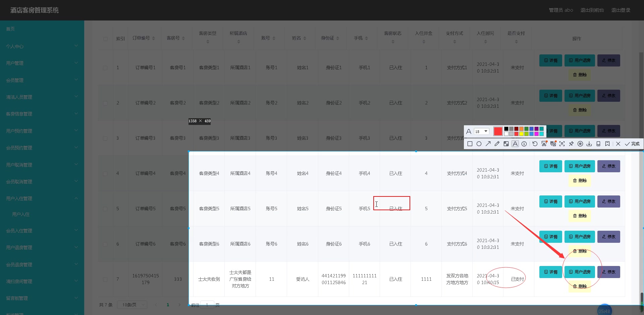Select the checkbox on row 7
Viewport: 644px width, 315px height.
click(105, 279)
